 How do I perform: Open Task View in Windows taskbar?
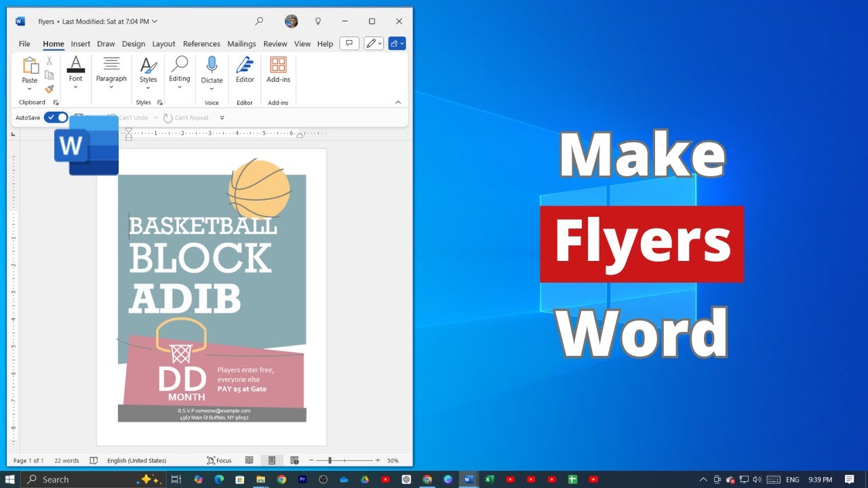(176, 479)
